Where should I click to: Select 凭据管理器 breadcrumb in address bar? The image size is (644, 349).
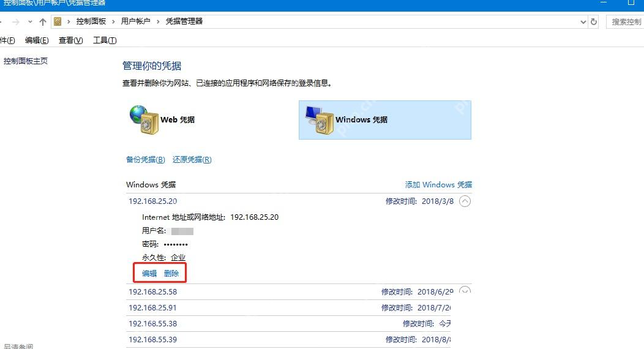coord(184,21)
